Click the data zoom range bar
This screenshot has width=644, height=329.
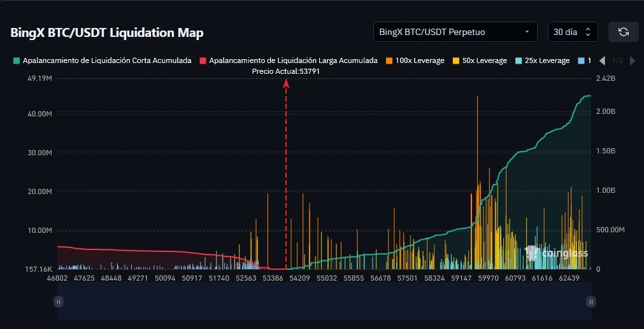pyautogui.click(x=324, y=301)
